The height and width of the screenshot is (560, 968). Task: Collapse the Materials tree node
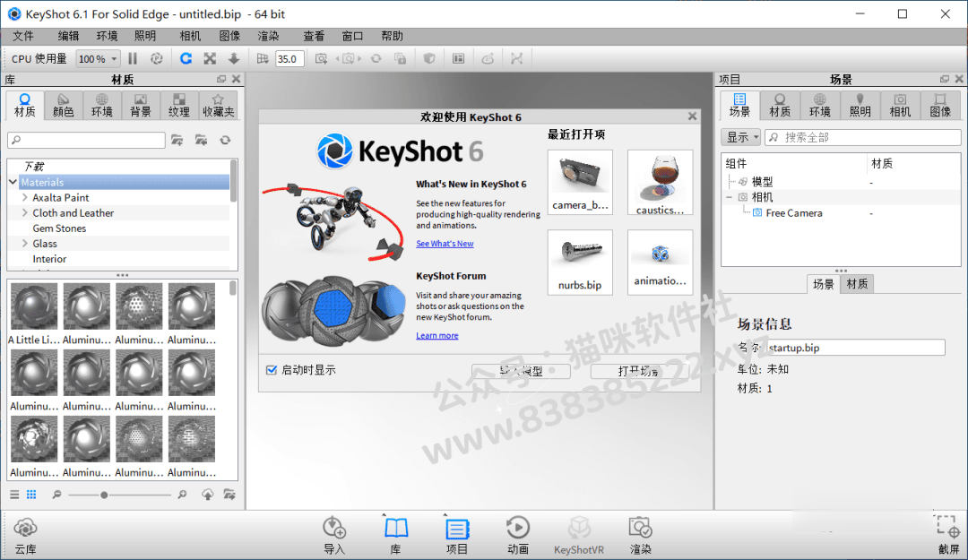13,182
